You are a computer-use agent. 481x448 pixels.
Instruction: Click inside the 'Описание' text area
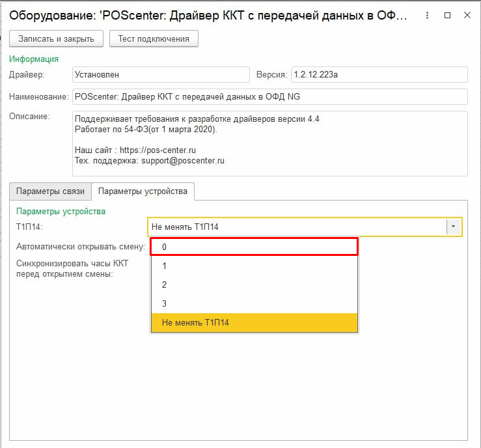(x=270, y=143)
